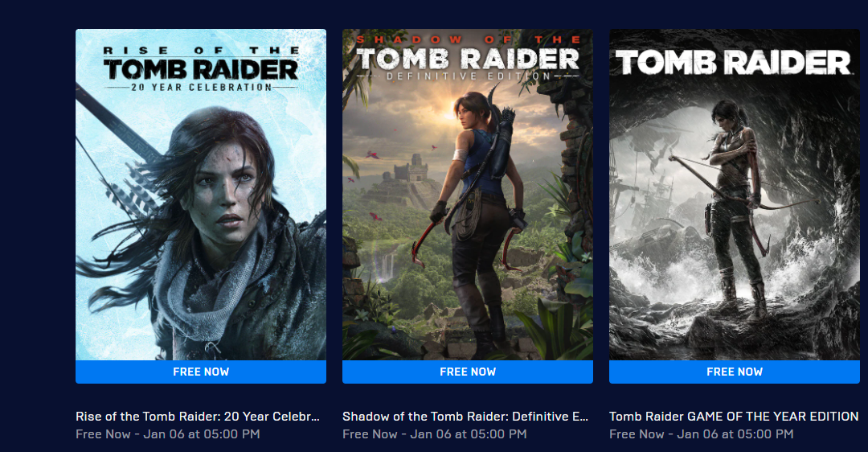Image resolution: width=868 pixels, height=452 pixels.
Task: Open the 'Rise of the Tomb Raider: 20 Year Celebr...' title
Action: coord(198,417)
